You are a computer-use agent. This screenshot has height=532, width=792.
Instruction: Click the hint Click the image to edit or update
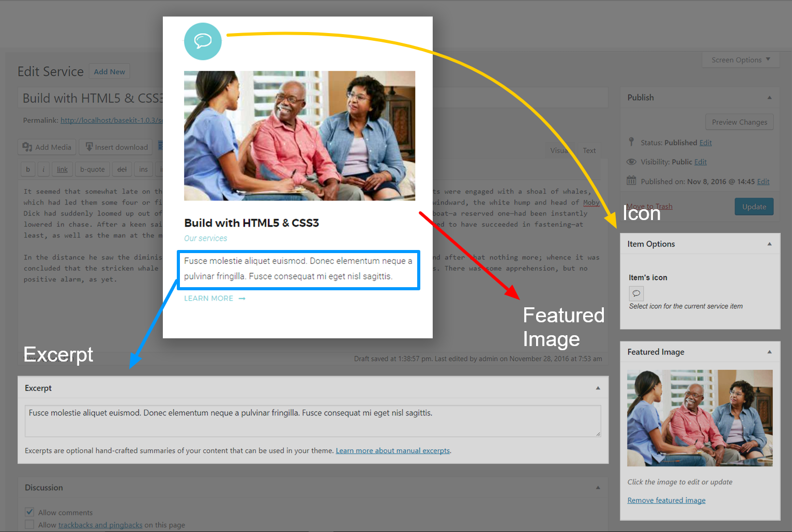click(x=680, y=482)
